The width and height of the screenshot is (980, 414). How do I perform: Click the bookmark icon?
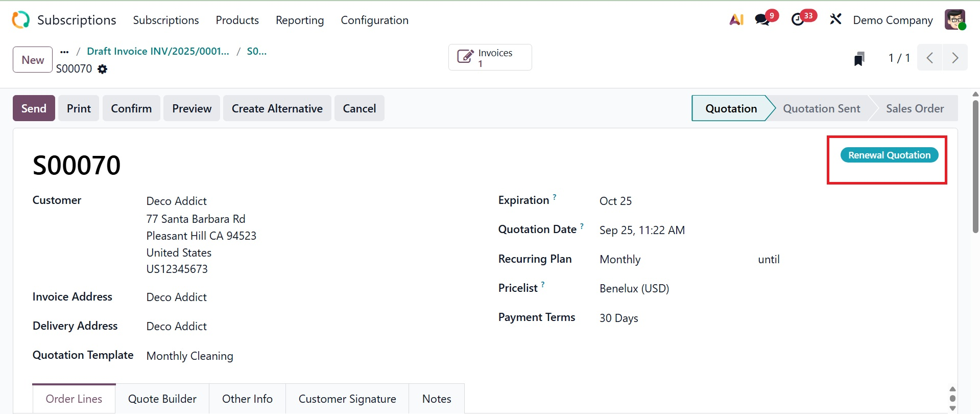pos(859,59)
